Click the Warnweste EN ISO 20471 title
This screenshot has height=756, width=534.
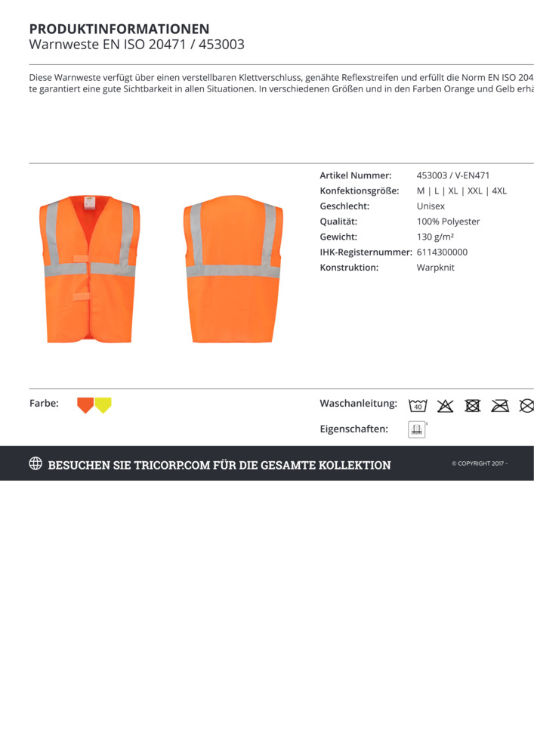pos(137,45)
